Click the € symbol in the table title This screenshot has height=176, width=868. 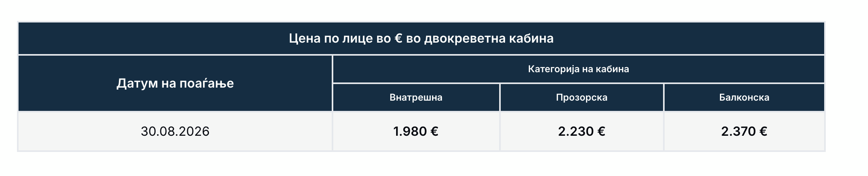pyautogui.click(x=398, y=38)
